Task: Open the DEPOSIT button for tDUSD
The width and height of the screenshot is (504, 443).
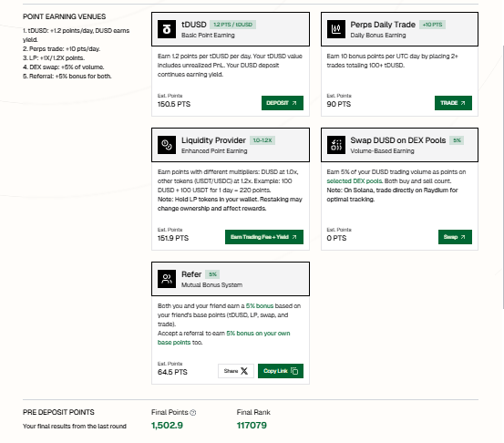Action: (283, 103)
